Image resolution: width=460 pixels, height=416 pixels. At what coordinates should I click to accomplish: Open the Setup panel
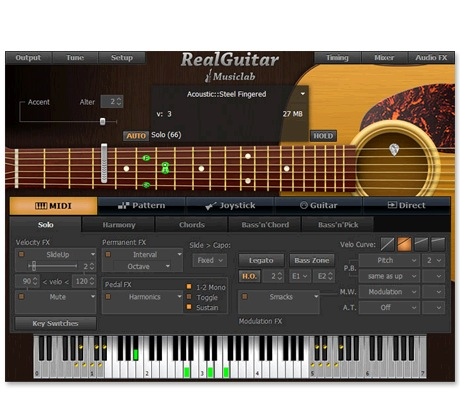point(122,58)
